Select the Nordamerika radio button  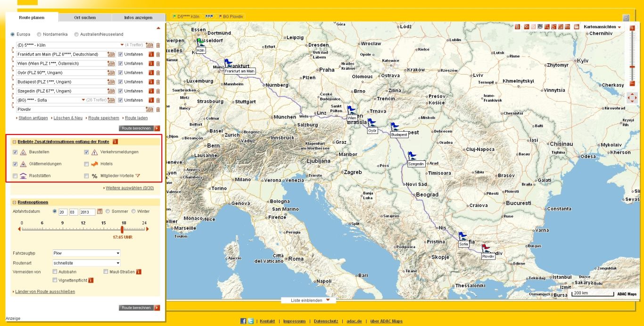[x=39, y=34]
